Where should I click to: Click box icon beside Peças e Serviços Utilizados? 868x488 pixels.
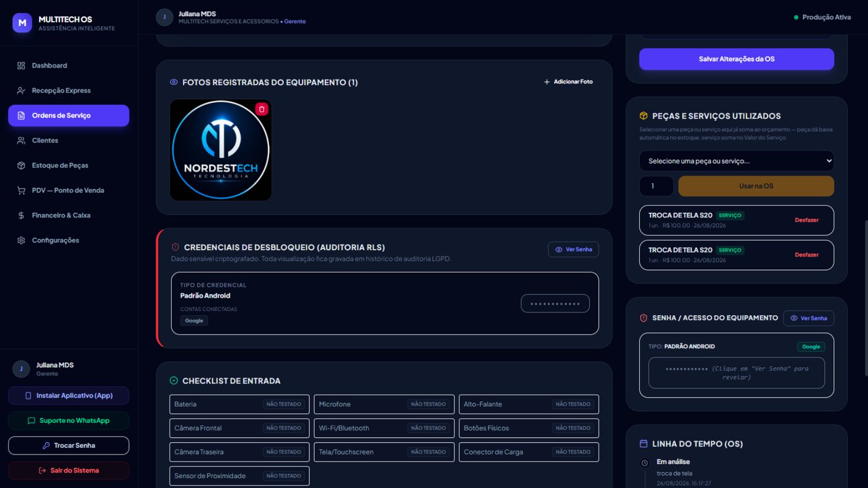coord(644,116)
